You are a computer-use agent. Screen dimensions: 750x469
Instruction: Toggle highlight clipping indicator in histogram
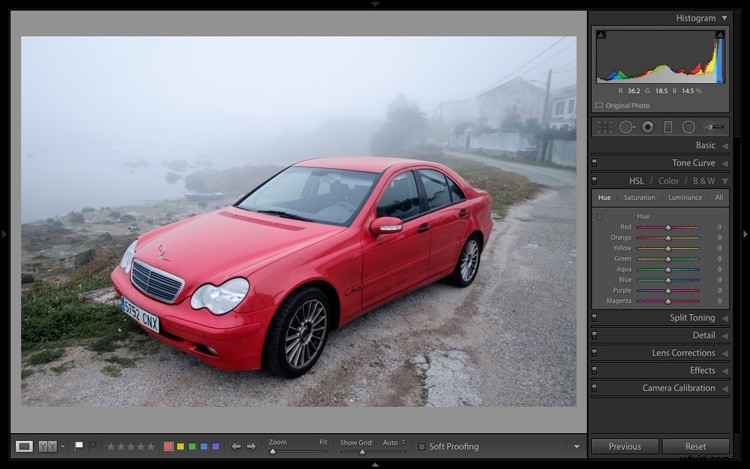coord(720,34)
